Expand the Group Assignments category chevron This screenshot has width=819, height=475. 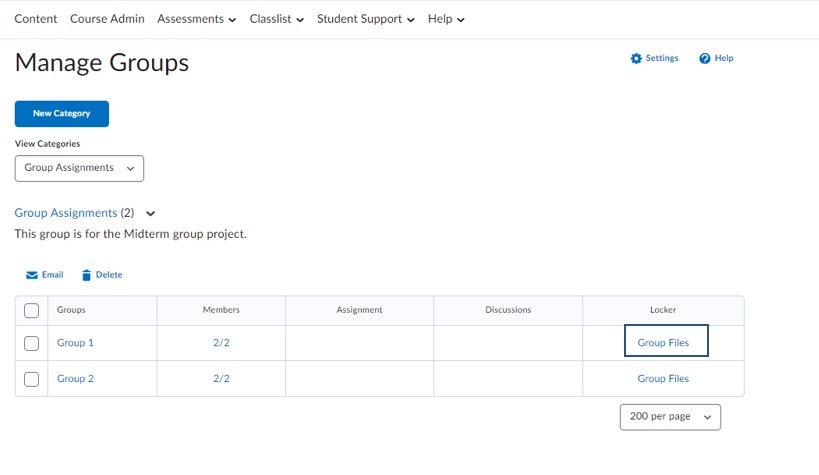coord(150,213)
